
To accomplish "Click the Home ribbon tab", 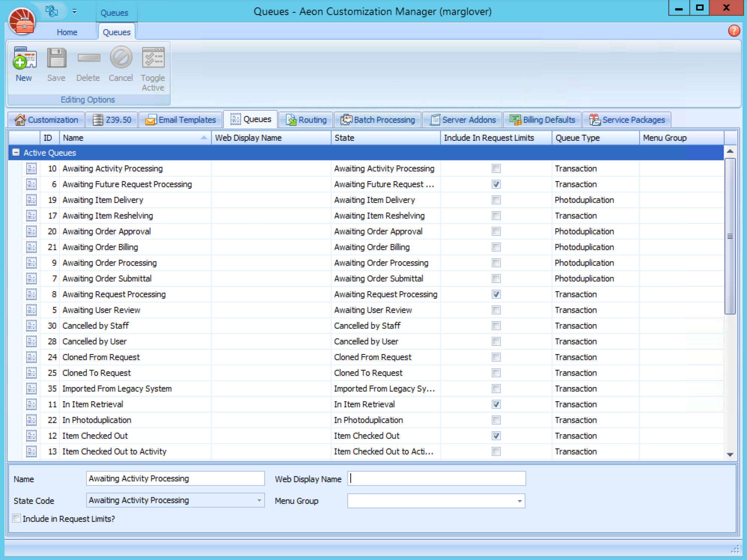I will point(67,33).
